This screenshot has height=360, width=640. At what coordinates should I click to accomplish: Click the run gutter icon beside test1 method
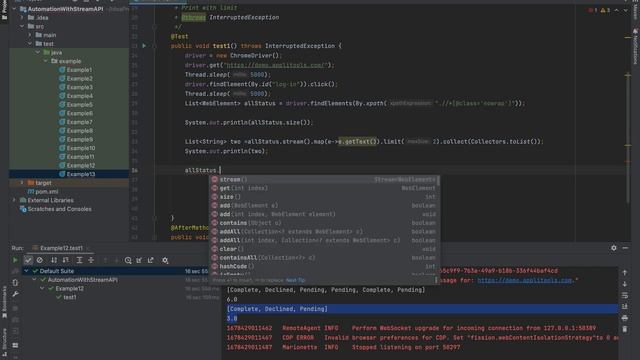(144, 46)
